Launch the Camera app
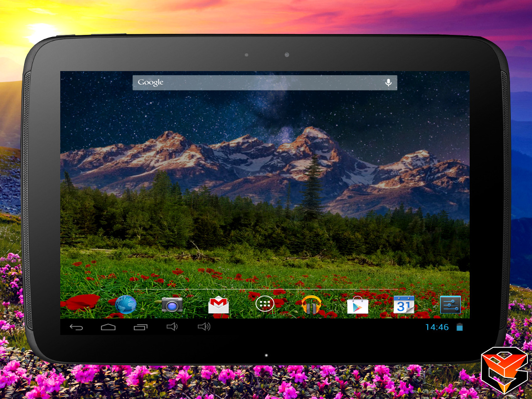Screen dimensions: 532x399 pyautogui.click(x=172, y=305)
